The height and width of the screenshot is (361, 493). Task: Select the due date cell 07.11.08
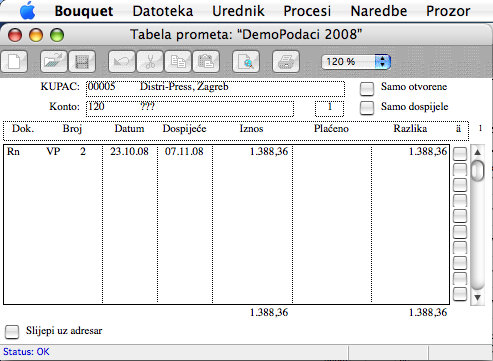184,152
